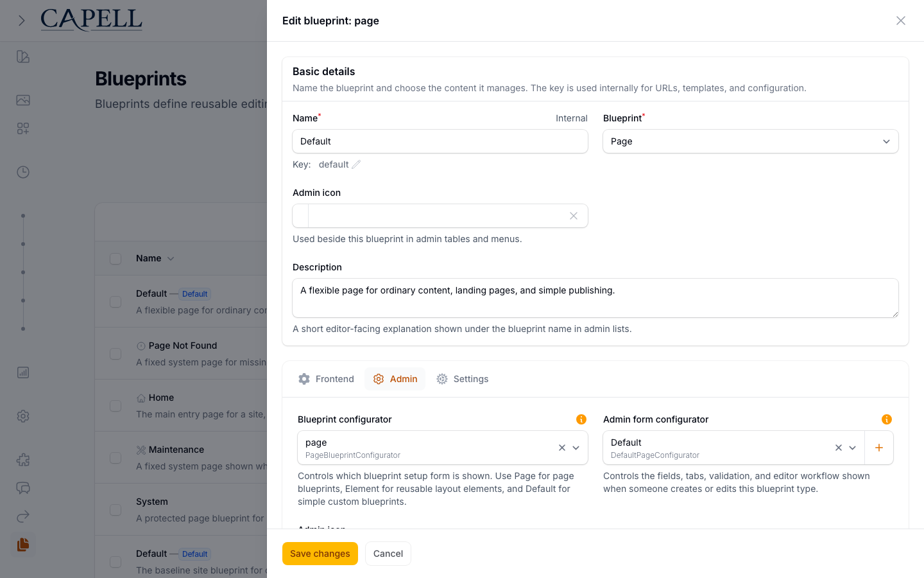Open the media images sidebar icon
Screen dimensions: 924x578
(x=23, y=100)
